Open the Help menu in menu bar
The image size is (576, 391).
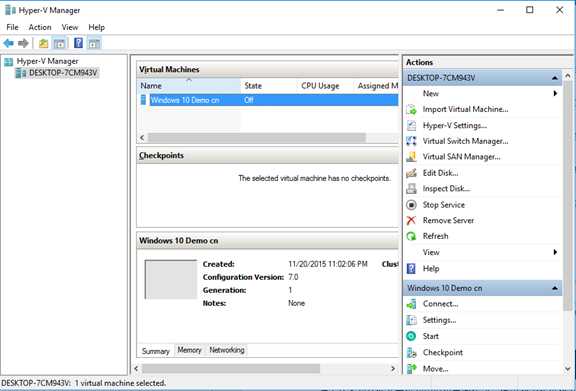point(97,27)
